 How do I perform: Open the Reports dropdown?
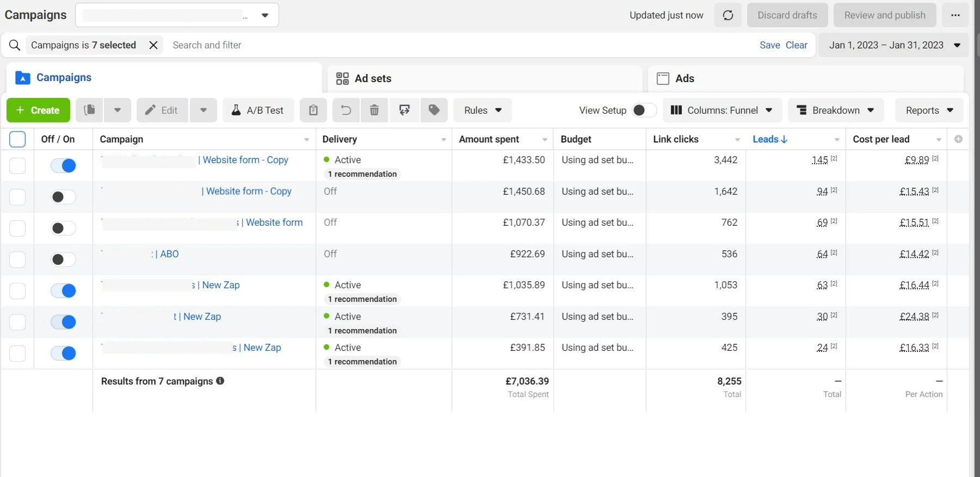pos(929,110)
